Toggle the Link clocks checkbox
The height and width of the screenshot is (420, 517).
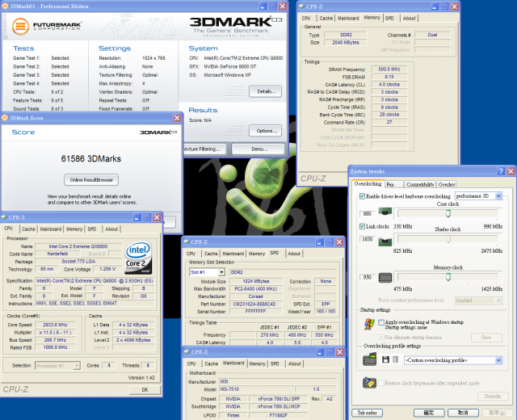click(362, 226)
